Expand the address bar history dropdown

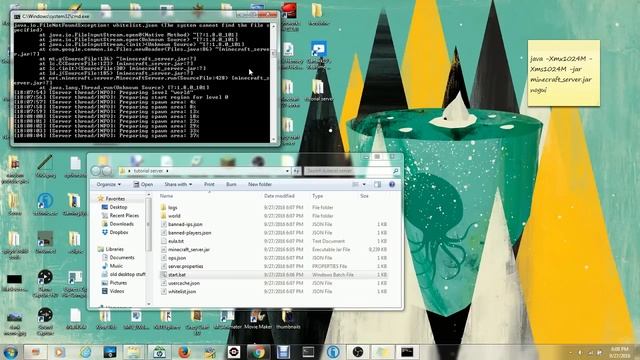tap(287, 171)
